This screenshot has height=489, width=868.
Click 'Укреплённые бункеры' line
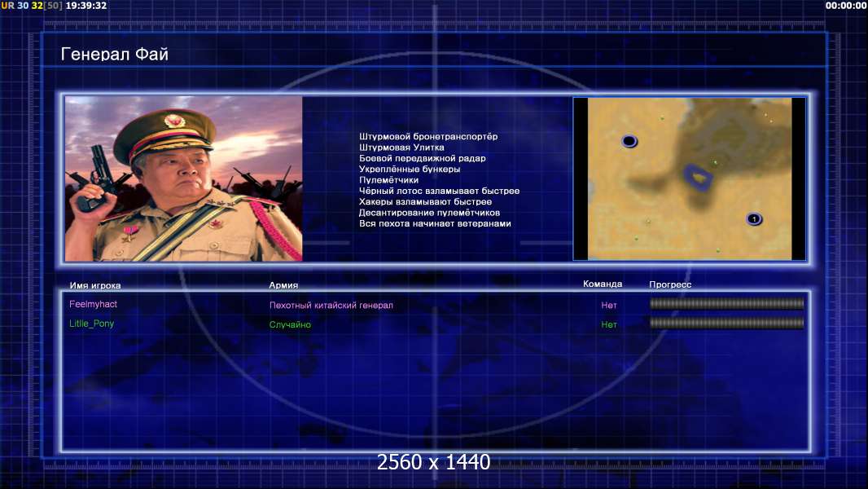[x=410, y=169]
